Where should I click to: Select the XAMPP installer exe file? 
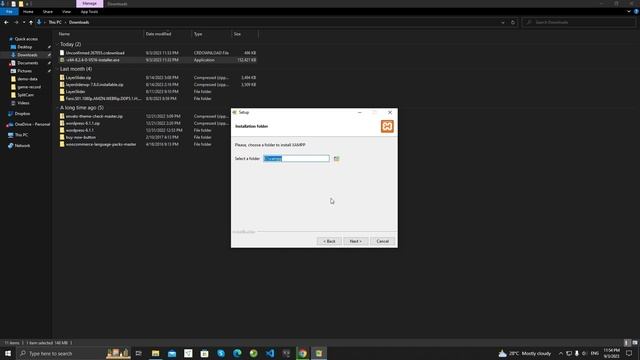tap(93, 60)
